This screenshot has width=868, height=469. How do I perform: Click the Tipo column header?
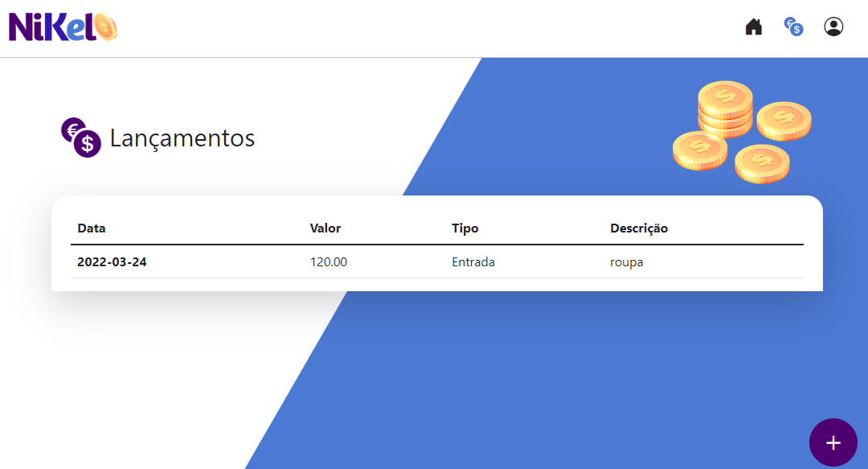pyautogui.click(x=465, y=228)
